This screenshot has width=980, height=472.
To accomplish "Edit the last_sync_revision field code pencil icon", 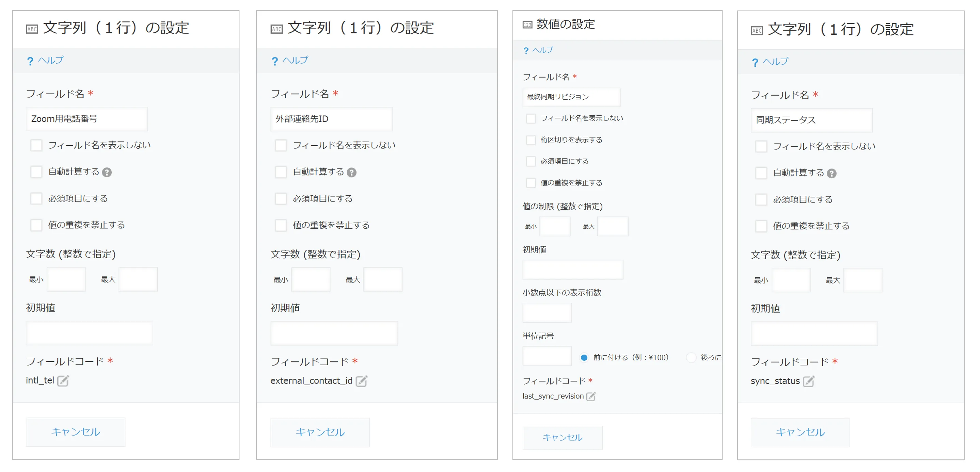I will tap(591, 396).
